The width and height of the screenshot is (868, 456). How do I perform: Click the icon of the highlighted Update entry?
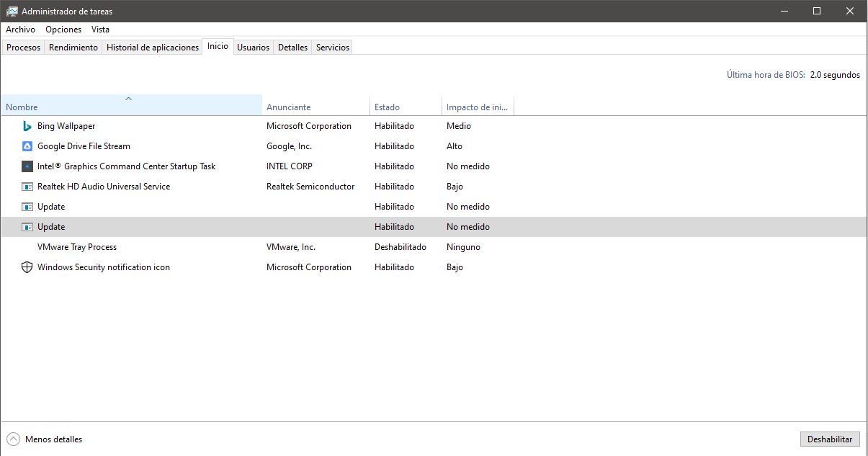click(x=27, y=227)
